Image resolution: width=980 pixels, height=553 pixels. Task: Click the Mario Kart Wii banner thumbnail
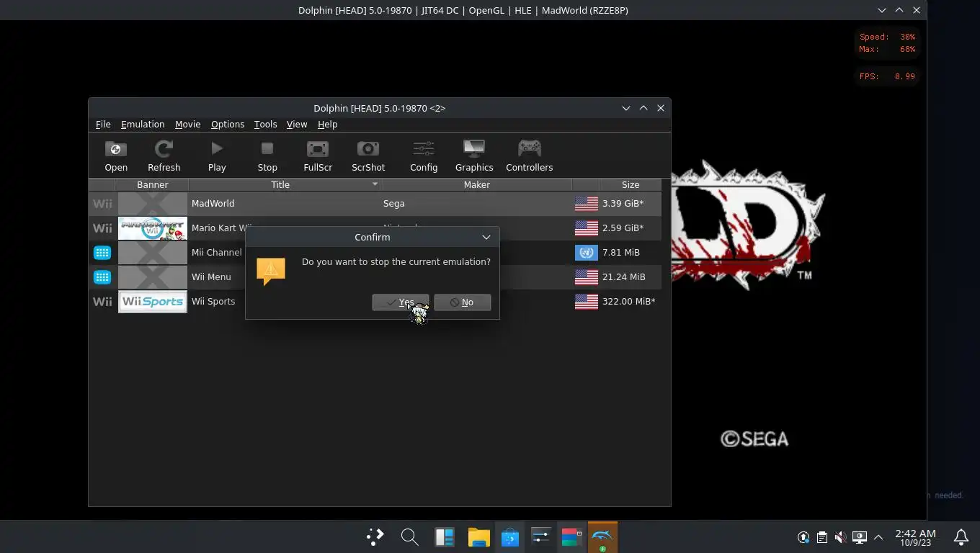[x=153, y=228]
